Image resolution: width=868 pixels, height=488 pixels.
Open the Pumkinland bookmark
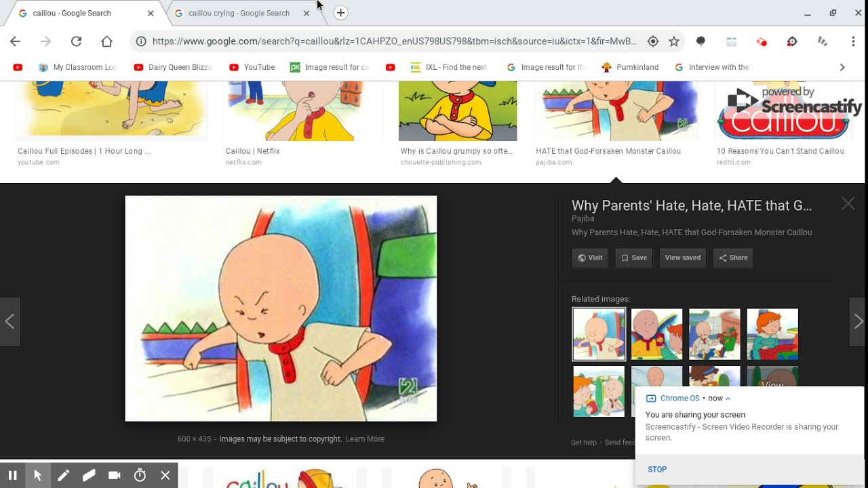630,67
